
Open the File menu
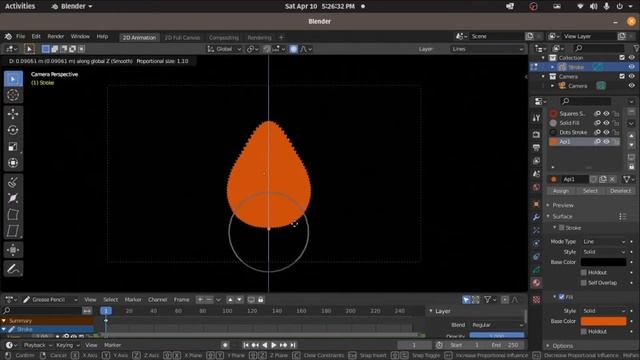tap(20, 36)
